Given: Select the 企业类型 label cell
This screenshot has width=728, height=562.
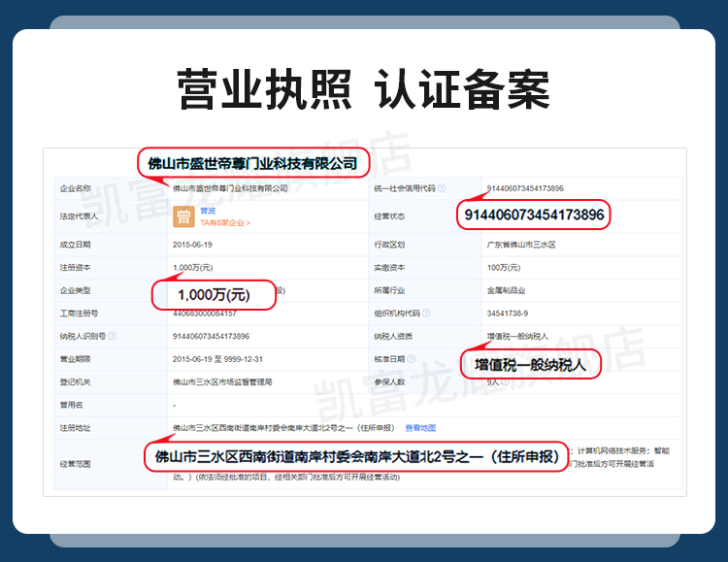Looking at the screenshot, I should (111, 290).
